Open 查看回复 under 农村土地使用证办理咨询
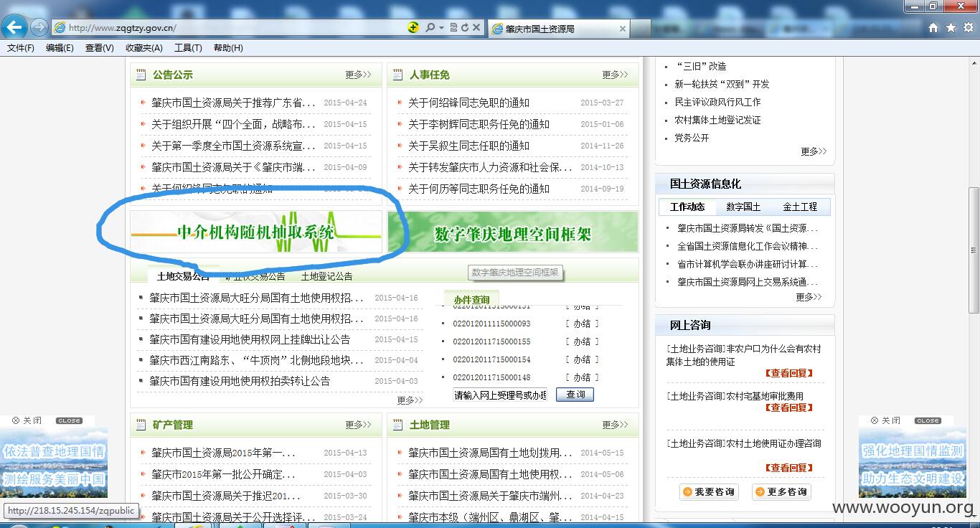The height and width of the screenshot is (528, 980). coord(788,468)
